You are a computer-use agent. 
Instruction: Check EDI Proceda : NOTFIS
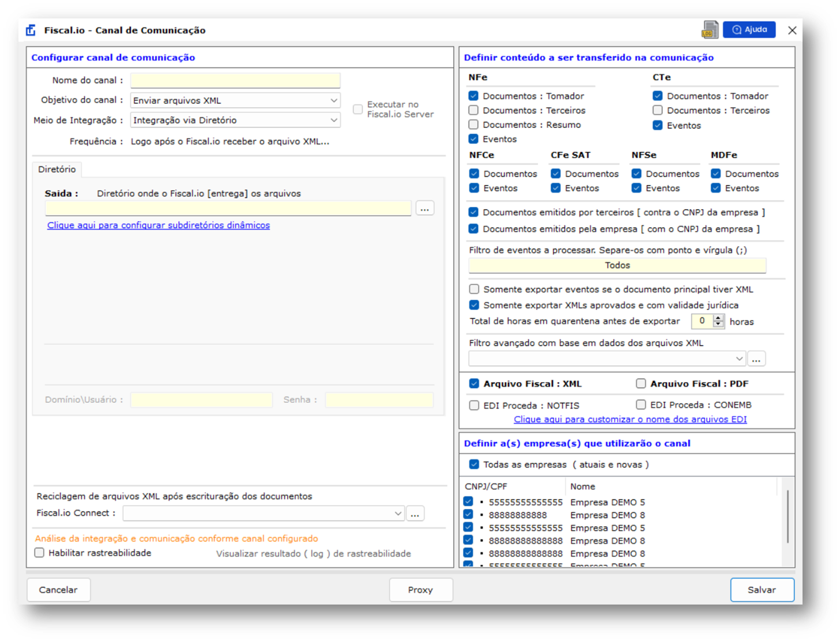click(x=474, y=405)
